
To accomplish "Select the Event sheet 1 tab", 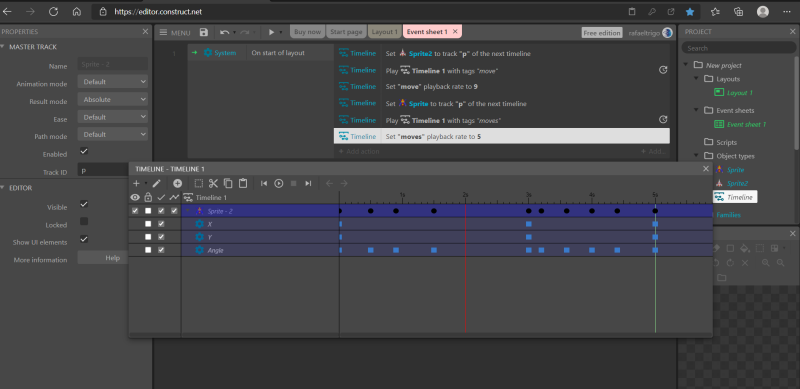I will 427,32.
